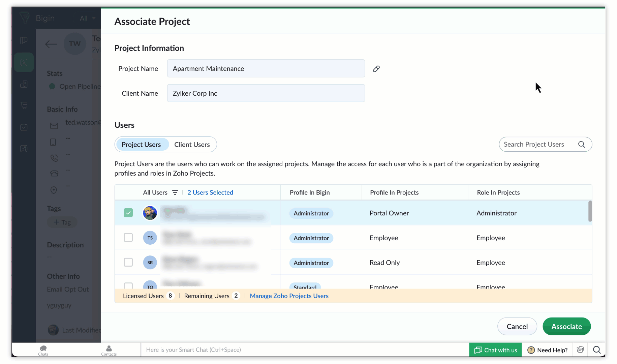Click the email envelope icon in Basic Info
This screenshot has width=617, height=364.
pyautogui.click(x=54, y=126)
